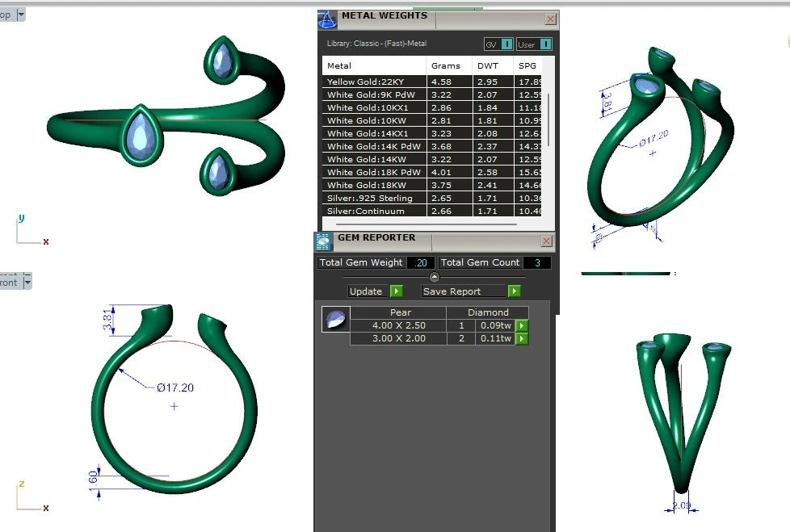Select the Yellow Gold:22KY row
Screen dimensions: 790x532
(x=432, y=82)
